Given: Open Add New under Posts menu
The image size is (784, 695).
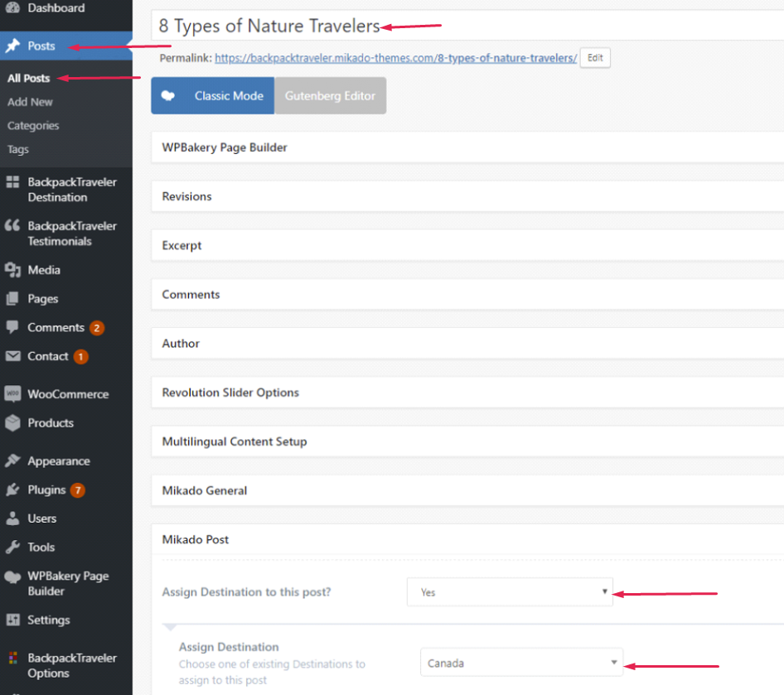Looking at the screenshot, I should (x=30, y=102).
